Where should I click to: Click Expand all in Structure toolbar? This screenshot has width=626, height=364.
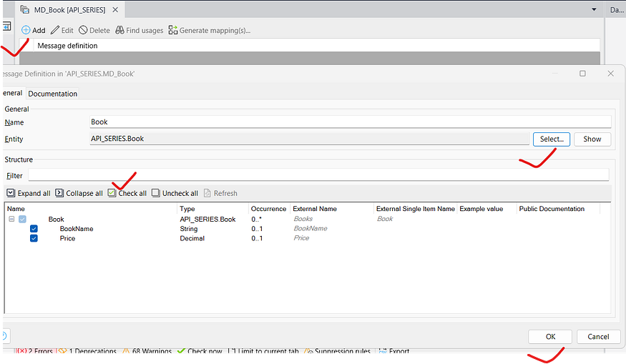click(11, 193)
